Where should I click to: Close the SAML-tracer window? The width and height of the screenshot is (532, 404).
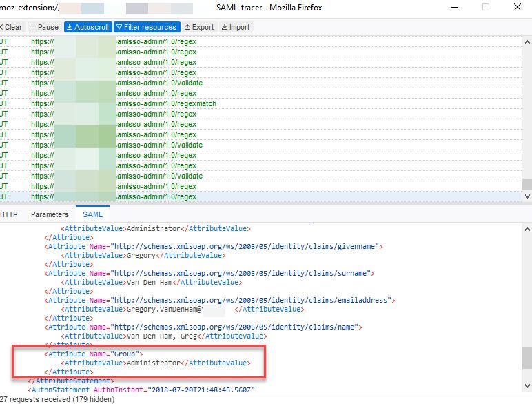pos(518,7)
